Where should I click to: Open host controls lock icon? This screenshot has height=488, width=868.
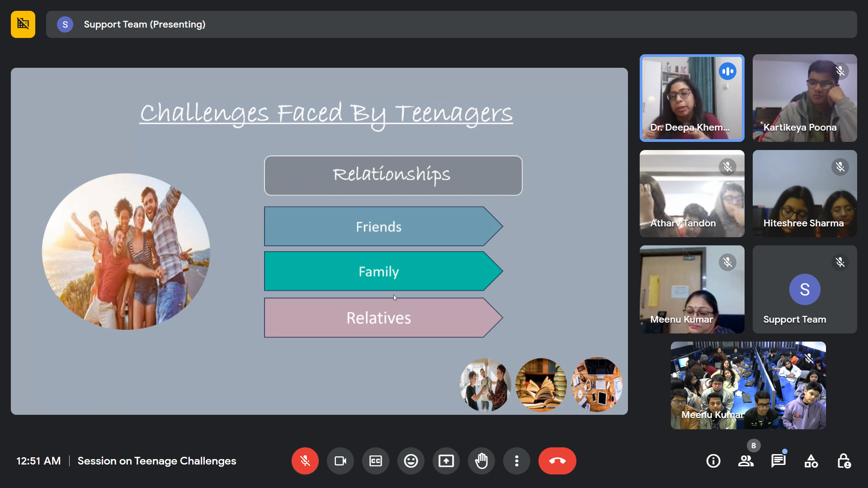point(844,461)
